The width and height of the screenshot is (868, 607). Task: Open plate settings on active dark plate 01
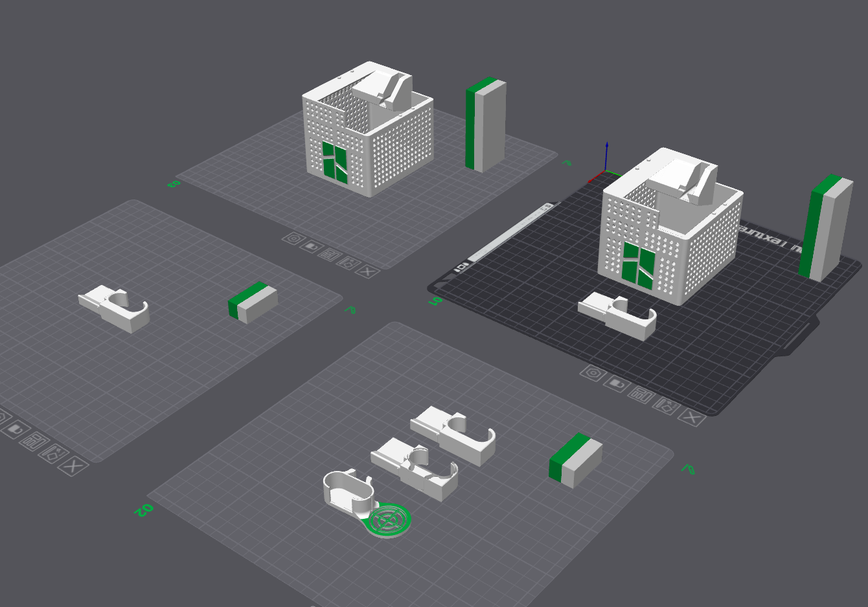click(594, 374)
